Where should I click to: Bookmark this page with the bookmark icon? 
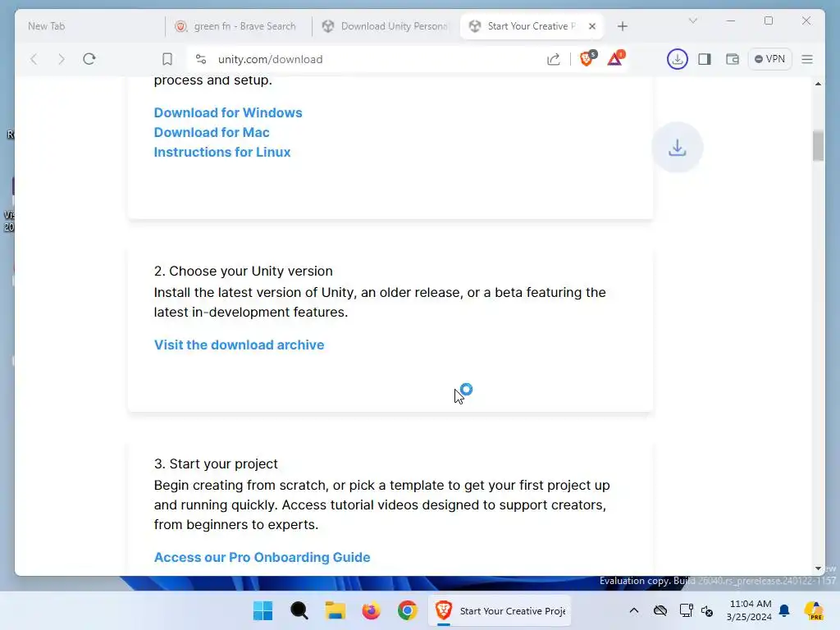pyautogui.click(x=167, y=59)
